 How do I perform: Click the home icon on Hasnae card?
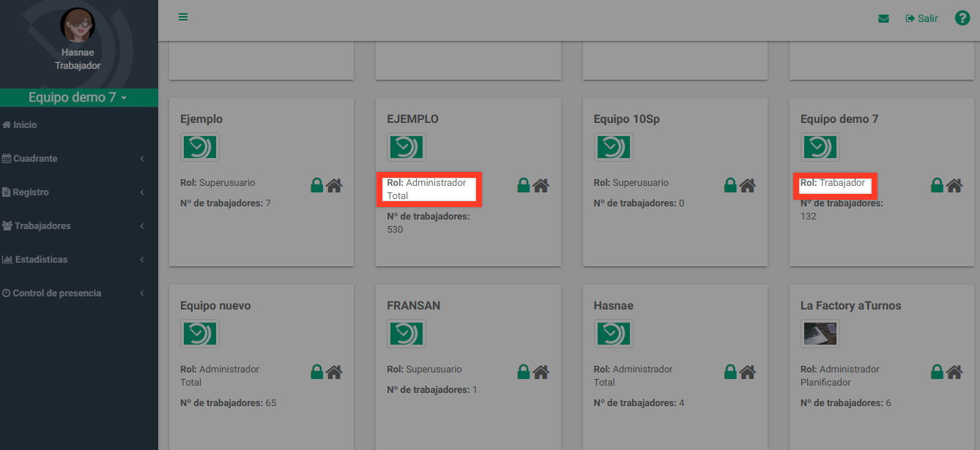point(747,372)
